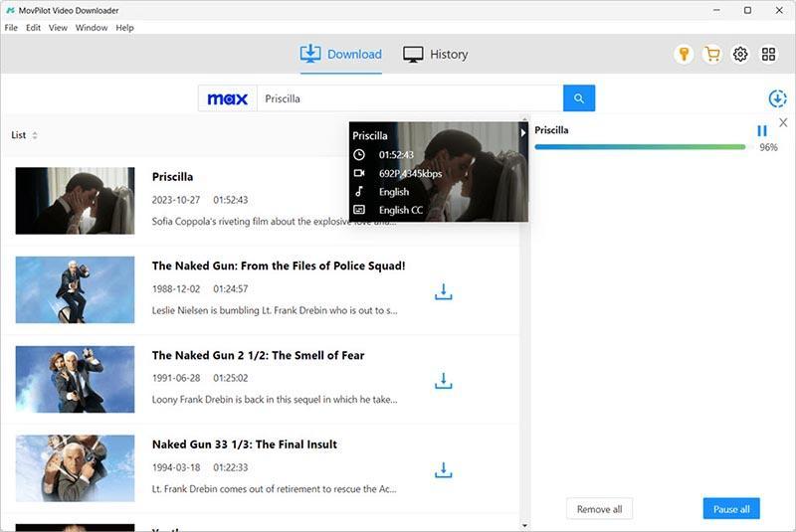Open the File menu

[11, 28]
